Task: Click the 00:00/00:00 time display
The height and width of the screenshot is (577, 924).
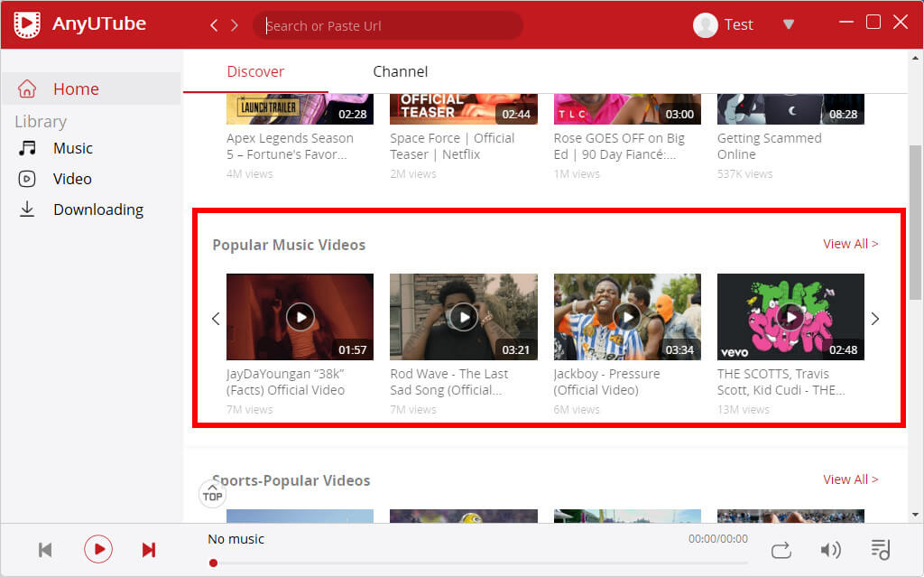Action: [717, 539]
